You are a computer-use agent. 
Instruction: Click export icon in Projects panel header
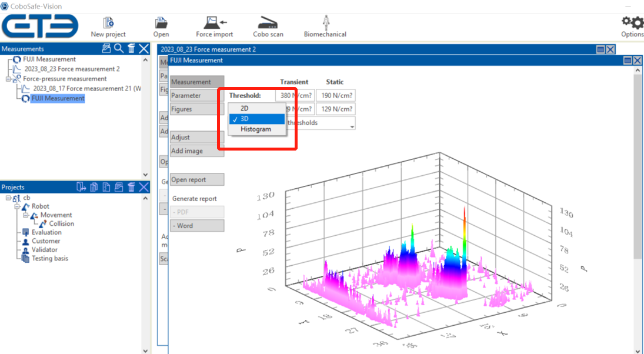point(81,187)
